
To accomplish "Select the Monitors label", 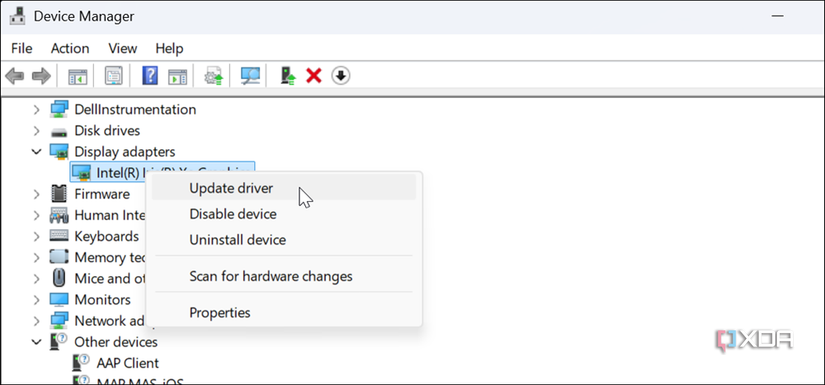I will pyautogui.click(x=103, y=300).
